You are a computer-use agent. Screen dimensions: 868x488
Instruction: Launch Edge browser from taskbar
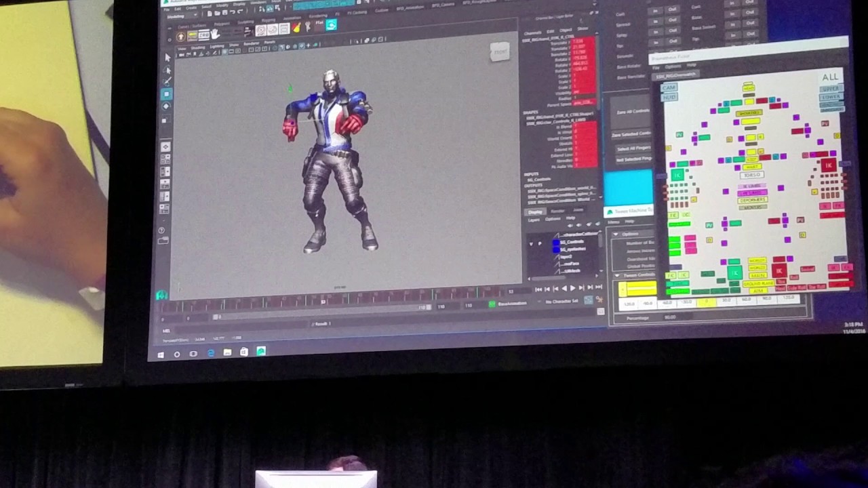[210, 352]
